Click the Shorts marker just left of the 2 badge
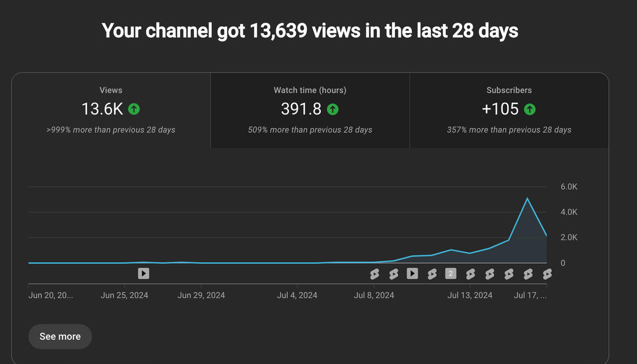The height and width of the screenshot is (364, 637). pyautogui.click(x=432, y=274)
